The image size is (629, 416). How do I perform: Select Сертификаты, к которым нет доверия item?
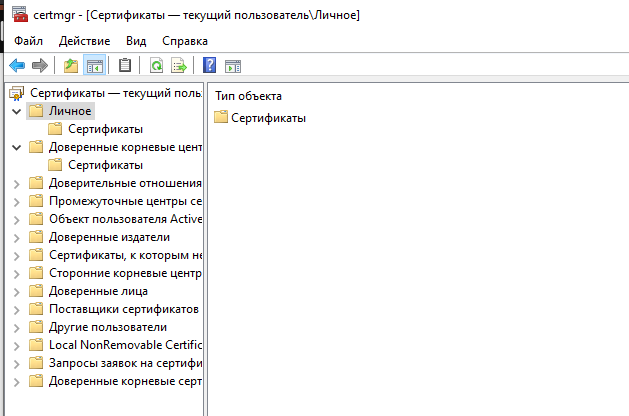(x=125, y=255)
